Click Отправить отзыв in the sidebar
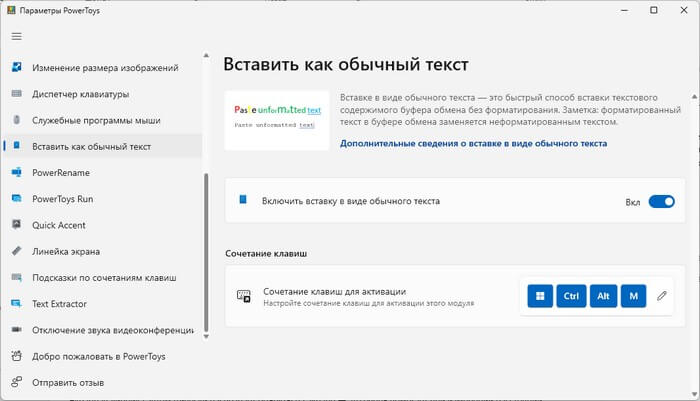Image resolution: width=700 pixels, height=401 pixels. 68,383
